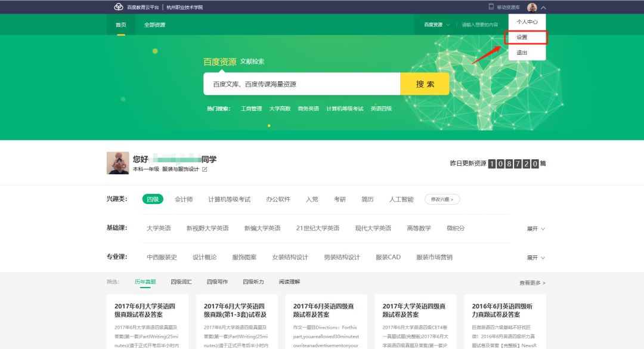Click the main search input field

point(301,84)
